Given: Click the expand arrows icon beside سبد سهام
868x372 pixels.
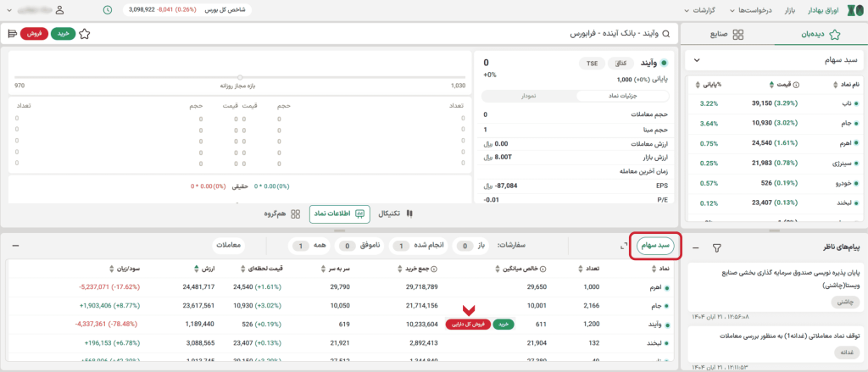Looking at the screenshot, I should [x=624, y=246].
